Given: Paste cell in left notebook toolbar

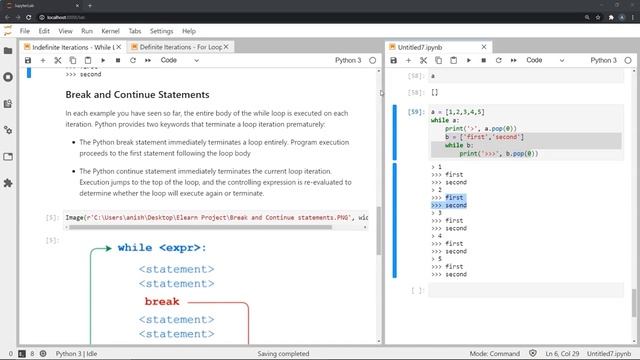Looking at the screenshot, I should [88, 60].
